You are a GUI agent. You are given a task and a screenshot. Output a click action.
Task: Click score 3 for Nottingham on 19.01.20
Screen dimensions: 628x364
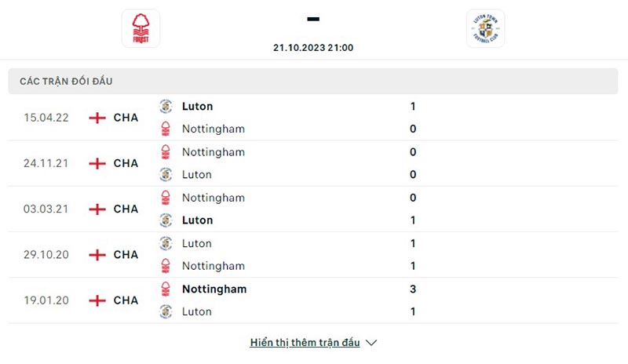click(x=413, y=289)
